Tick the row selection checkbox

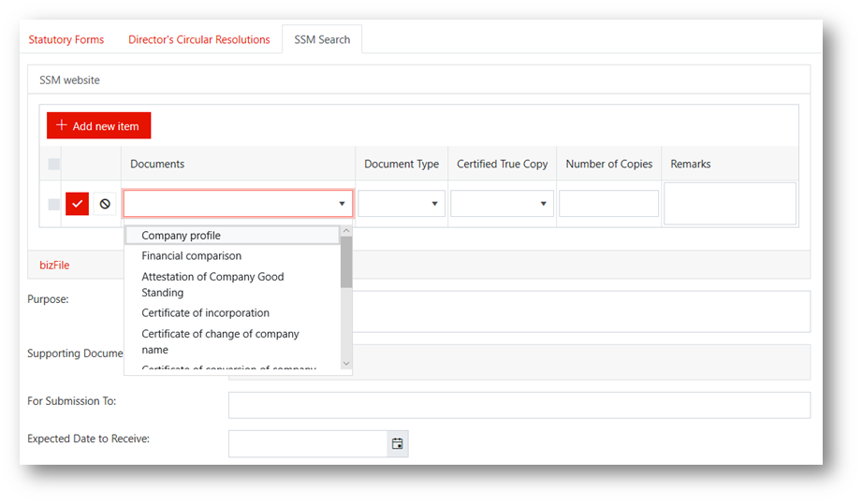pos(54,204)
